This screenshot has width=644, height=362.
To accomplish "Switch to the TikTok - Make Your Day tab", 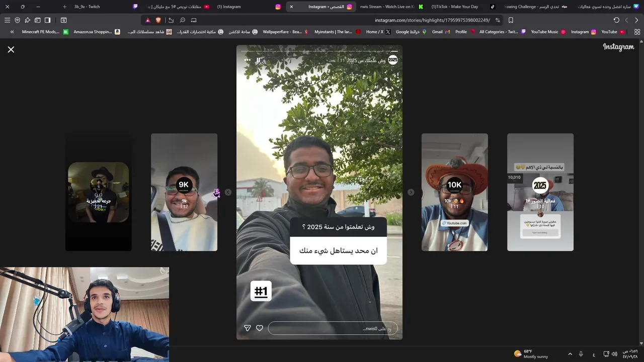I will 463,7.
